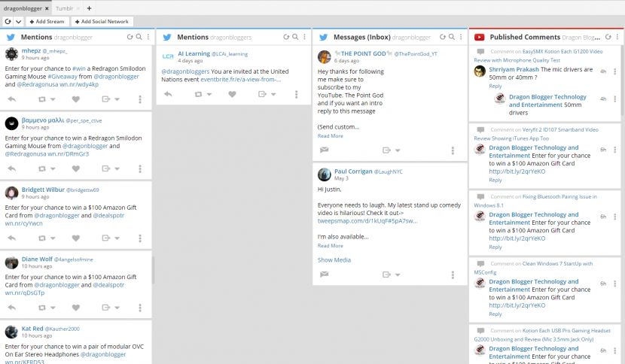The image size is (625, 364).
Task: Refresh the Mentions dragonblogger stream
Action: tap(130, 37)
